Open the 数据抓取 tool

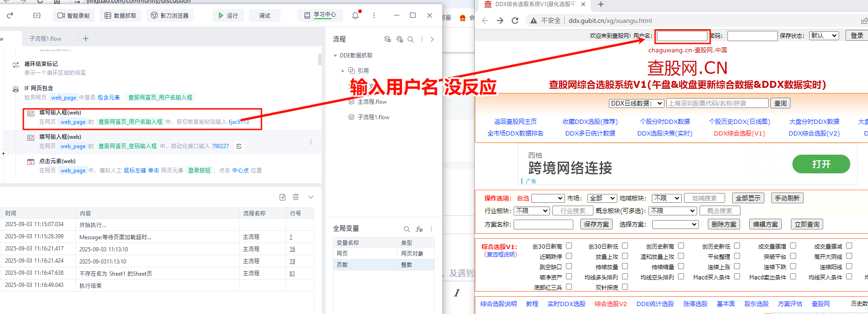click(x=120, y=15)
